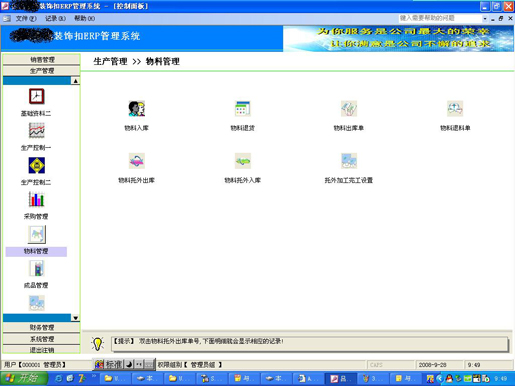Select the 成品管理 sidebar icon
The height and width of the screenshot is (386, 515).
click(x=36, y=268)
